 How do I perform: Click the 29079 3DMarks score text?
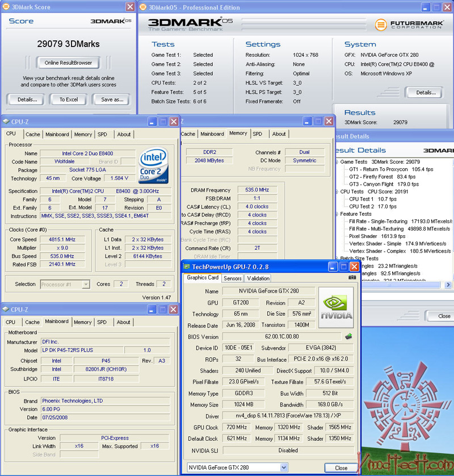[x=68, y=44]
